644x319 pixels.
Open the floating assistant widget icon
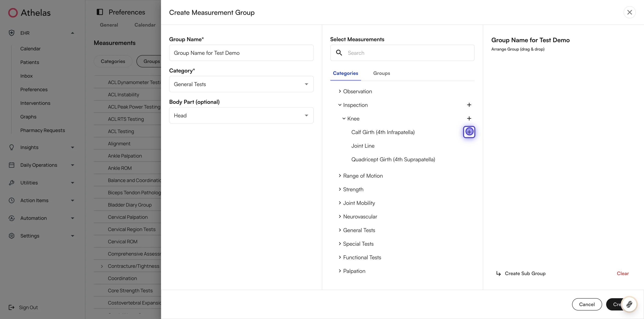(x=629, y=304)
